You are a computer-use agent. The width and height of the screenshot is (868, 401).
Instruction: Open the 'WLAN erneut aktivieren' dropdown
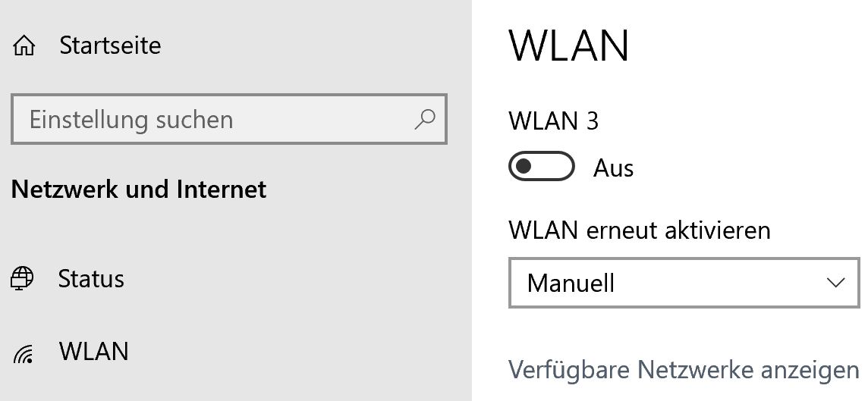click(684, 283)
